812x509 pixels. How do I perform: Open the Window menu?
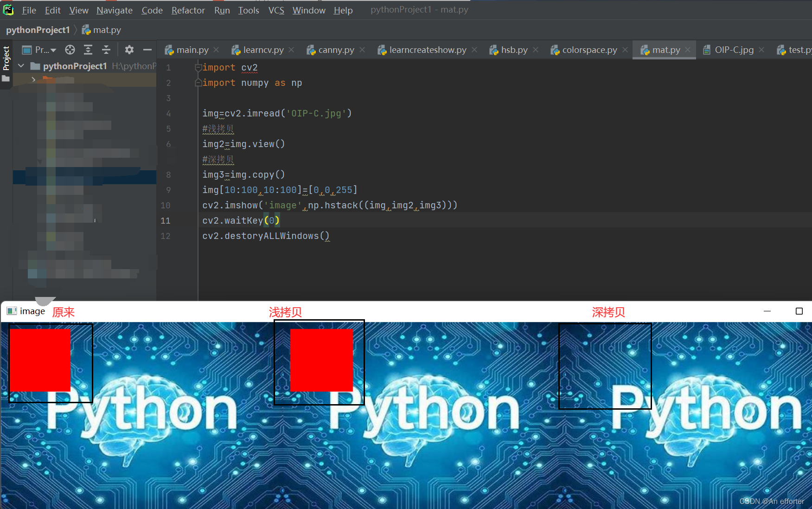(x=309, y=10)
